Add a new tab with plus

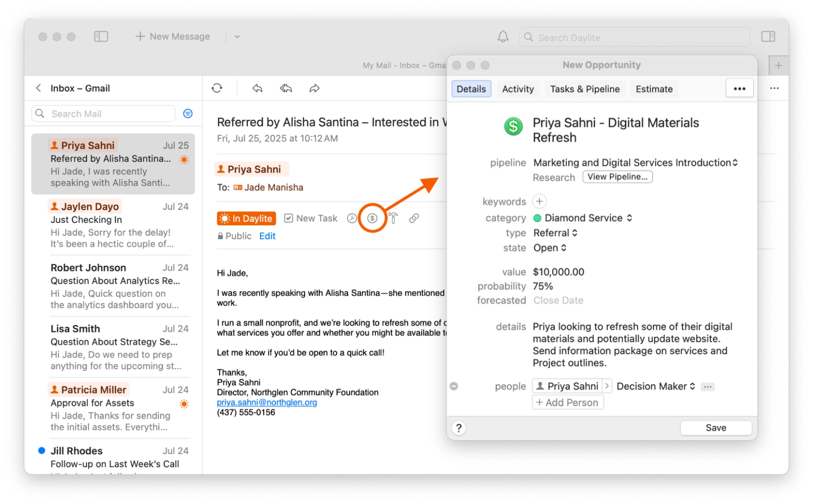779,66
